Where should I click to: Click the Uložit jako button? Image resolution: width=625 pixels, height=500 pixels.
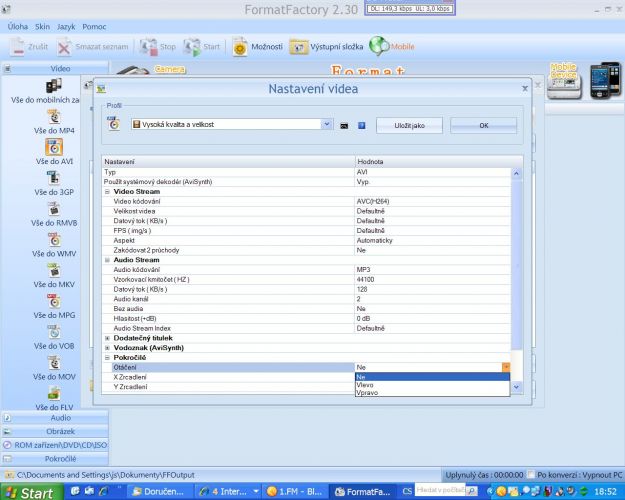click(x=409, y=126)
